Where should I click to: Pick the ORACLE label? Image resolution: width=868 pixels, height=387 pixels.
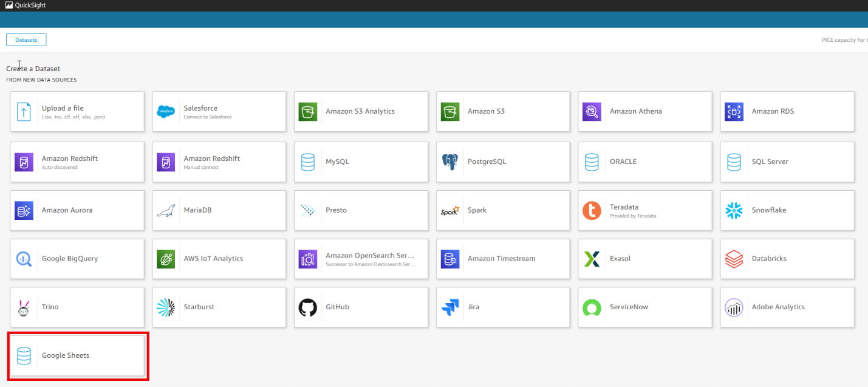pos(623,162)
